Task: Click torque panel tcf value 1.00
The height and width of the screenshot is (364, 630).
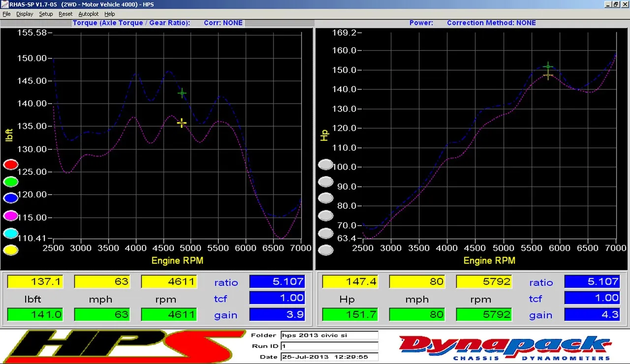Action: coord(277,298)
